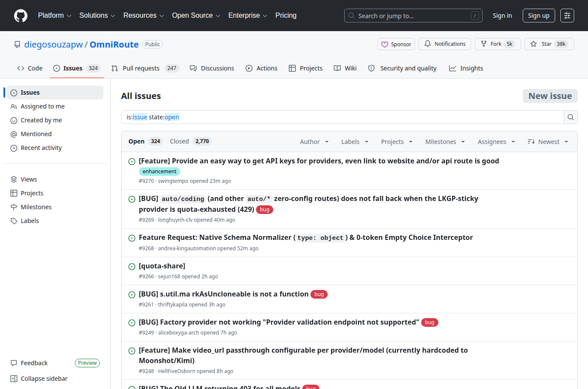Click Sign in
Screen dimensions: 588x389
click(502, 16)
